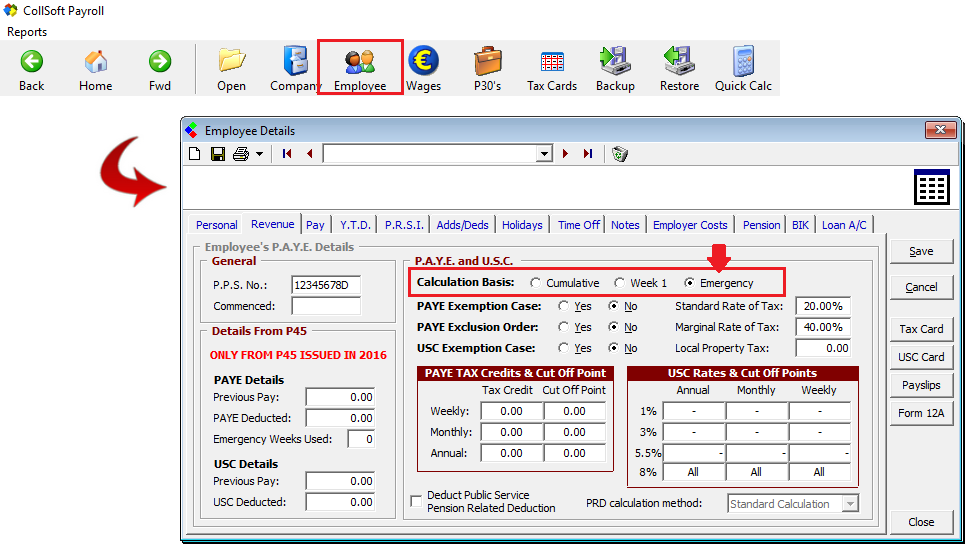Click the USC Card button
The image size is (971, 549).
pyautogui.click(x=921, y=357)
